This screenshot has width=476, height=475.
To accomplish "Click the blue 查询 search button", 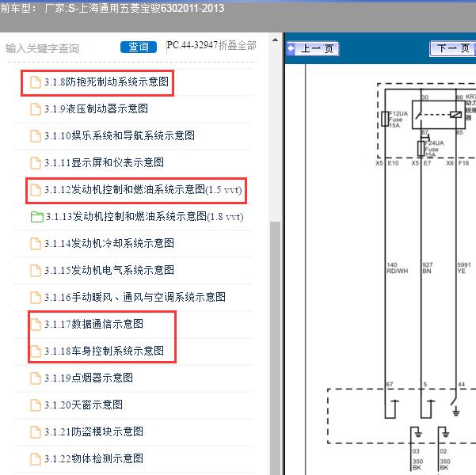I will pyautogui.click(x=139, y=47).
